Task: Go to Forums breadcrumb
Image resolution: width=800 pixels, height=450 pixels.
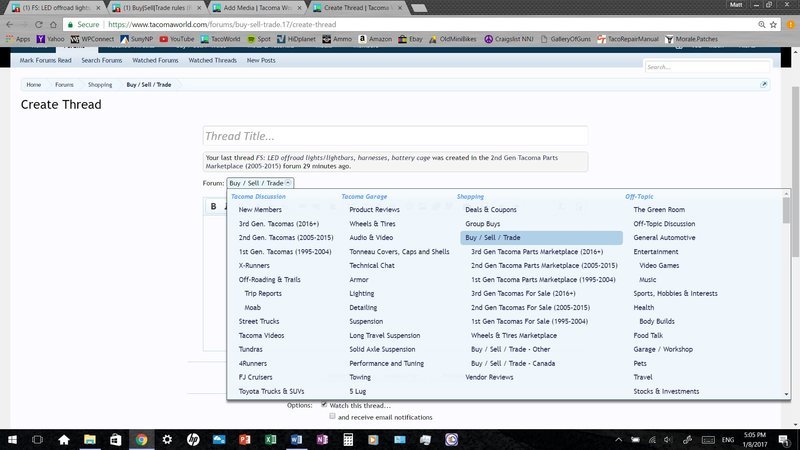Action: [64, 85]
